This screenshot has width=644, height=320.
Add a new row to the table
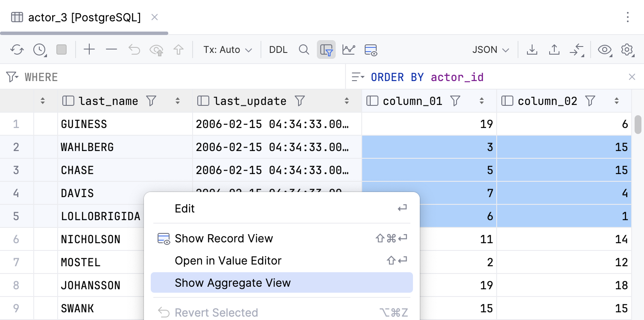tap(89, 49)
